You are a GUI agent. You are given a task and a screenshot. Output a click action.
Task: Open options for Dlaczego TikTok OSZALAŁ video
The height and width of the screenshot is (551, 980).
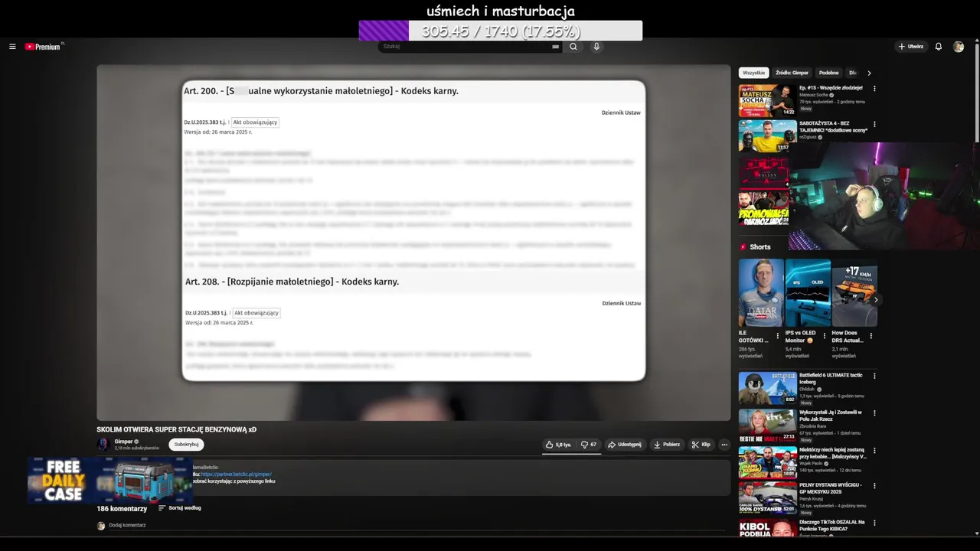coord(874,523)
